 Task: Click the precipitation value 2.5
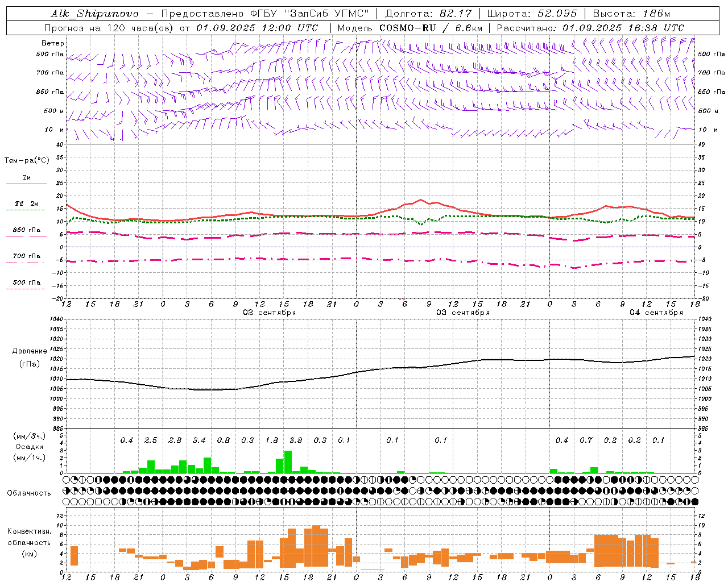pos(151,440)
